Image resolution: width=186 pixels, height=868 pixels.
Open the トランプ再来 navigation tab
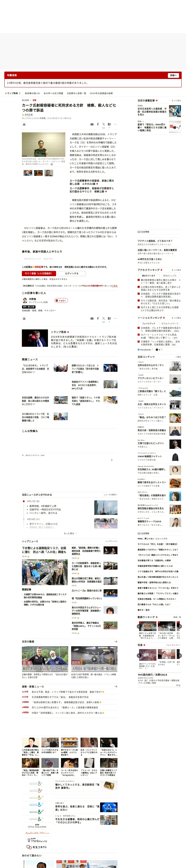(x=12, y=93)
